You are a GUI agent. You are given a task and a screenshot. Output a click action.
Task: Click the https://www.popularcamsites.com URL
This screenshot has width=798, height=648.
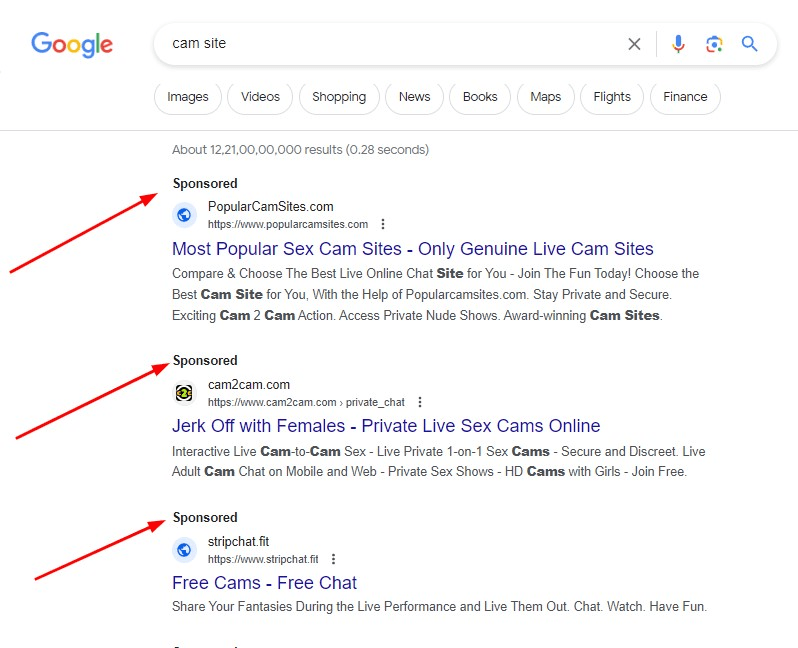(288, 224)
